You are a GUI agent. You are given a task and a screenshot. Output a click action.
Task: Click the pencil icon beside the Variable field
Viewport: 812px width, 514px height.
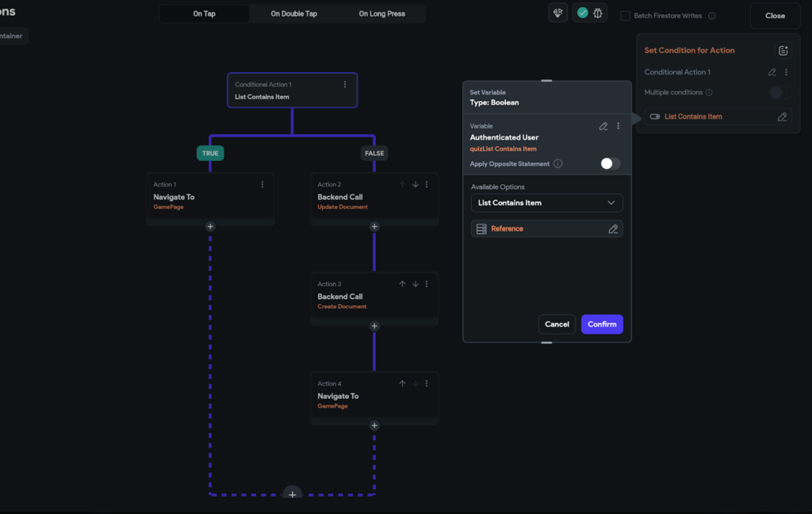[x=603, y=125]
